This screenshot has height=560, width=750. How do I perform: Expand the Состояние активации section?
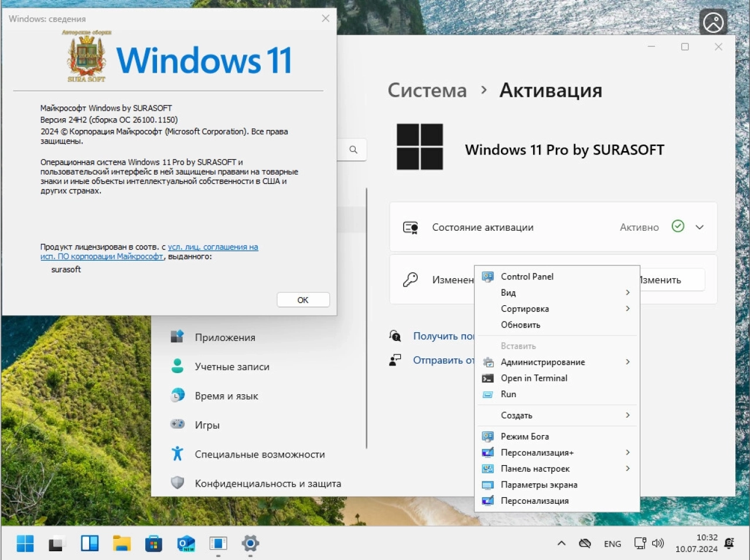[x=700, y=227]
